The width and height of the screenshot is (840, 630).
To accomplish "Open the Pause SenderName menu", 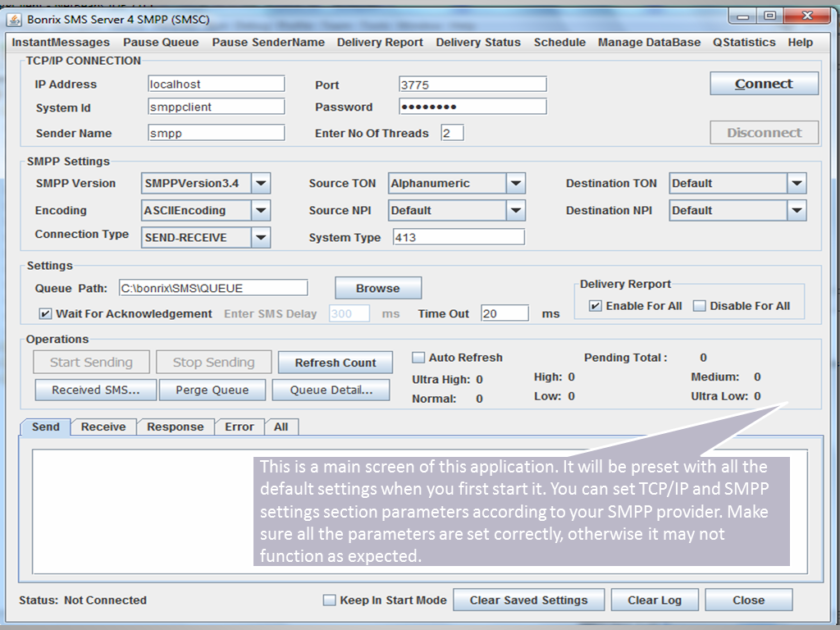I will pos(268,43).
